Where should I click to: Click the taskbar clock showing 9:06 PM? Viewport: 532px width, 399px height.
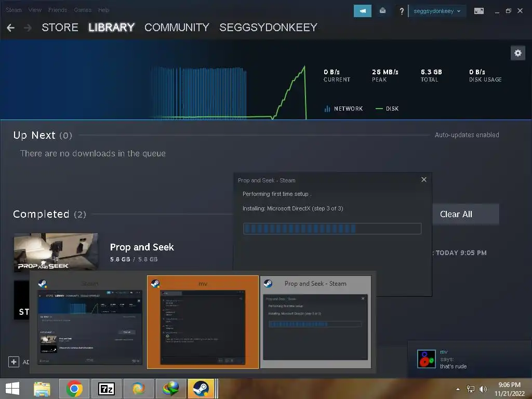[509, 389]
